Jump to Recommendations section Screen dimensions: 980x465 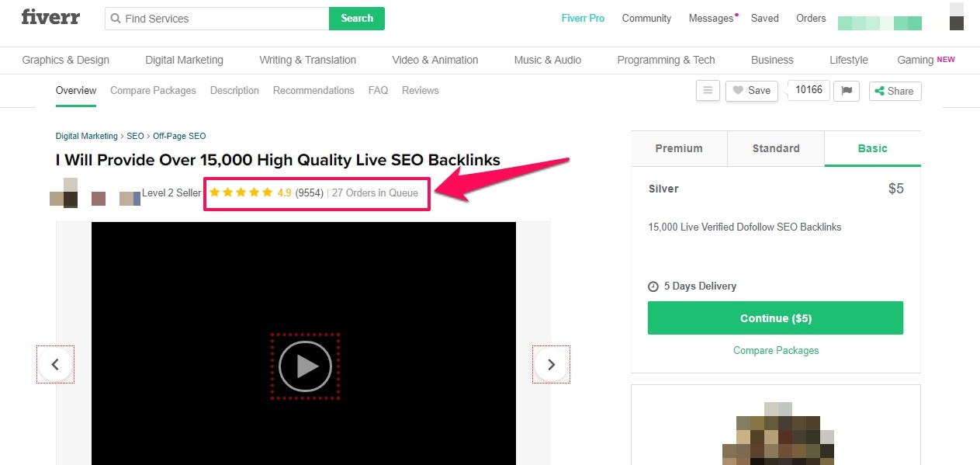[313, 90]
